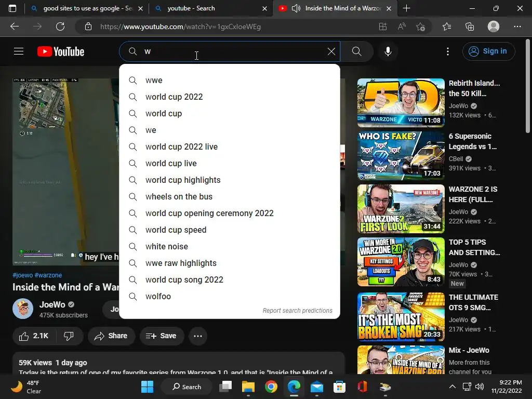Open Edge Settings and more menu

point(517,26)
